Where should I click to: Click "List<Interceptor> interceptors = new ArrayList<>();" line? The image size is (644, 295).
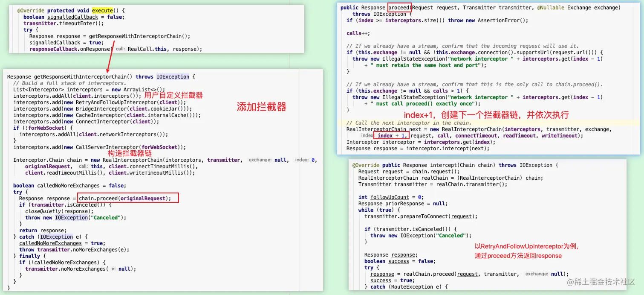pos(89,89)
